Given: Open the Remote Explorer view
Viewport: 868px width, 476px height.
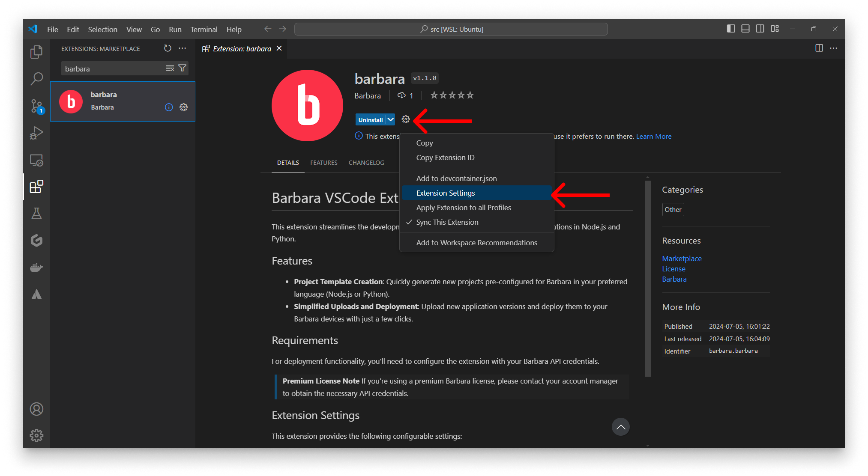Looking at the screenshot, I should tap(36, 160).
